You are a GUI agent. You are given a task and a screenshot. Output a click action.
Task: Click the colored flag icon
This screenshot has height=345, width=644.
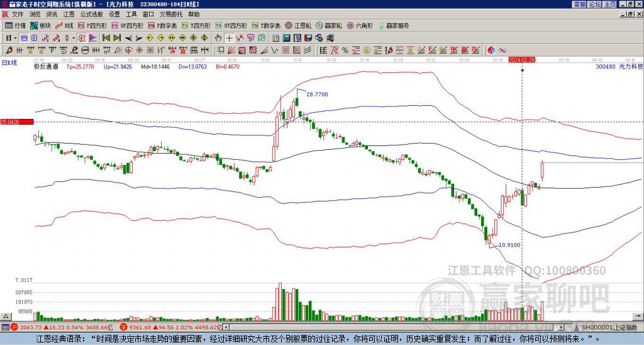click(x=93, y=38)
